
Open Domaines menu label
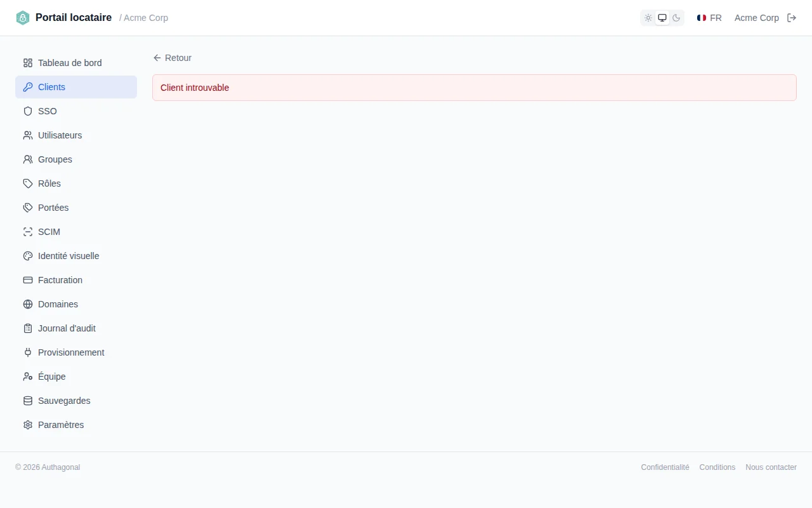coord(58,304)
